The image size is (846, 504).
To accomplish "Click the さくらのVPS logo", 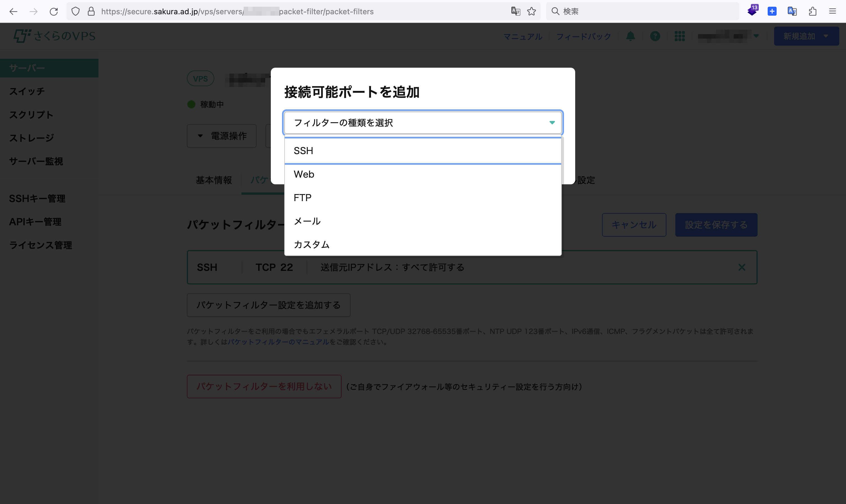I will tap(55, 36).
